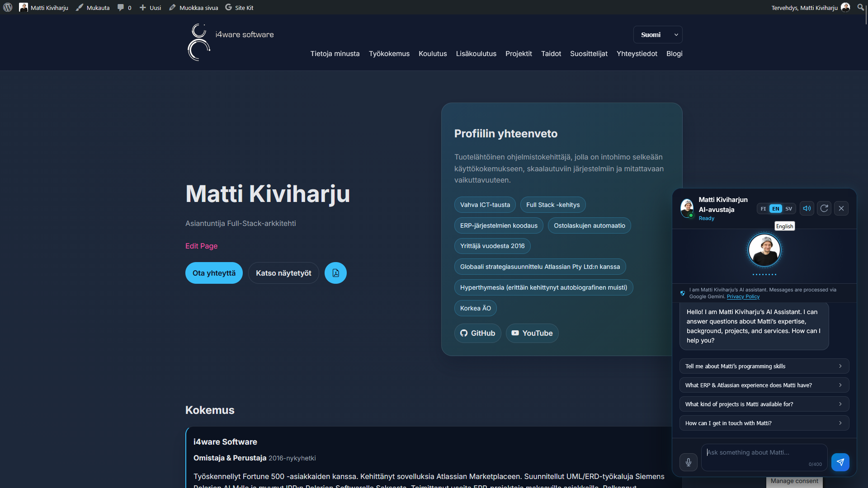Select 'How can I get in touch with Matti?'
Viewport: 868px width, 488px height.
coord(764,423)
